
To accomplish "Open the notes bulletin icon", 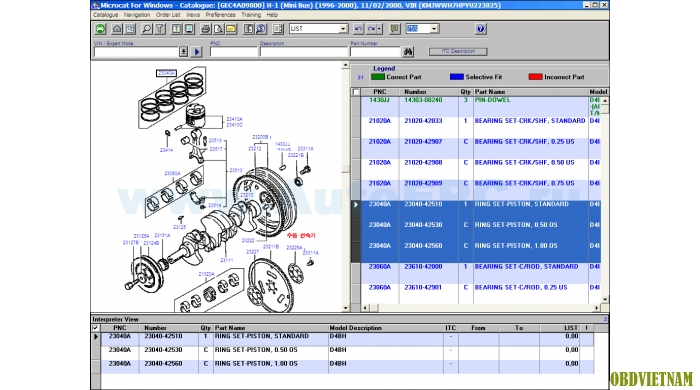I will [x=395, y=29].
